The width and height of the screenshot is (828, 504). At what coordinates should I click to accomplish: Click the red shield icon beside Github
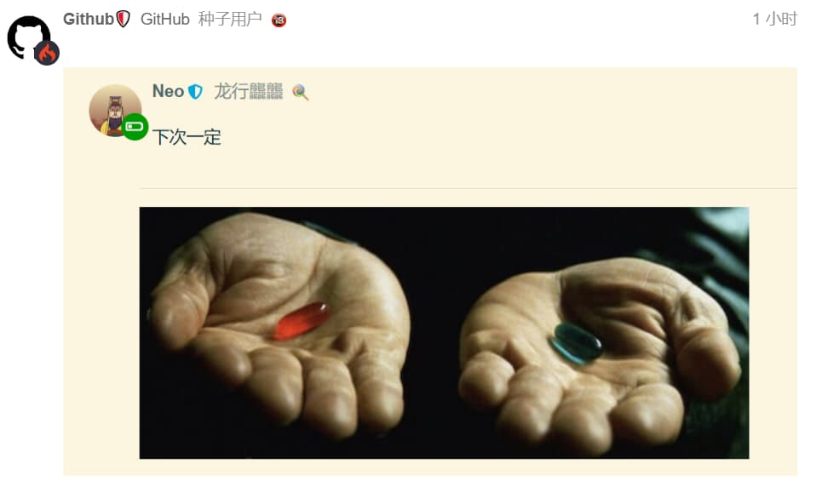point(123,19)
